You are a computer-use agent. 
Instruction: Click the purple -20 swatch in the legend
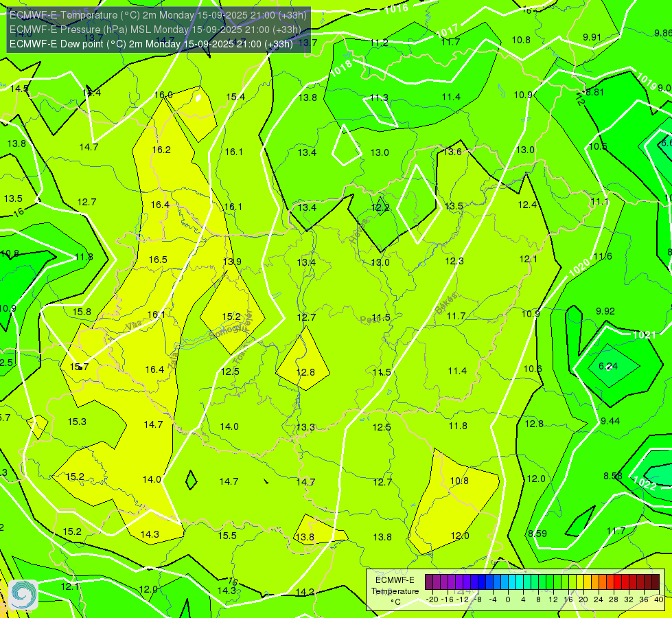click(x=429, y=582)
